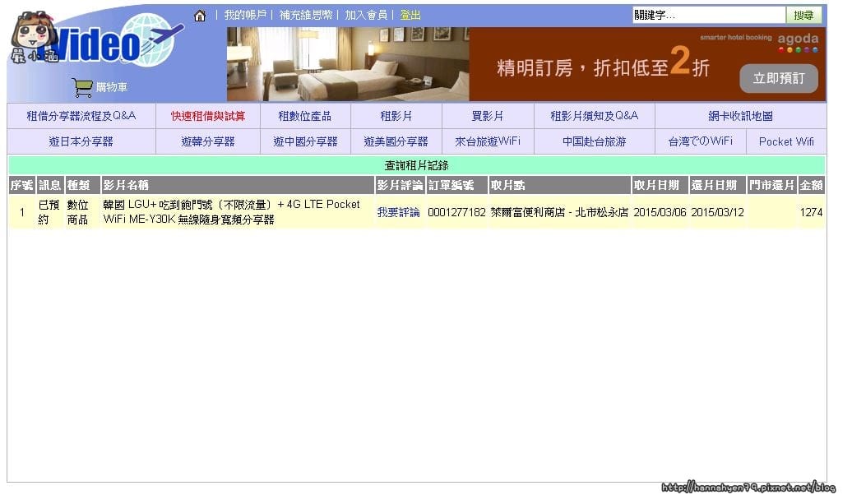Click 金額 column header
The width and height of the screenshot is (852, 504).
(811, 185)
